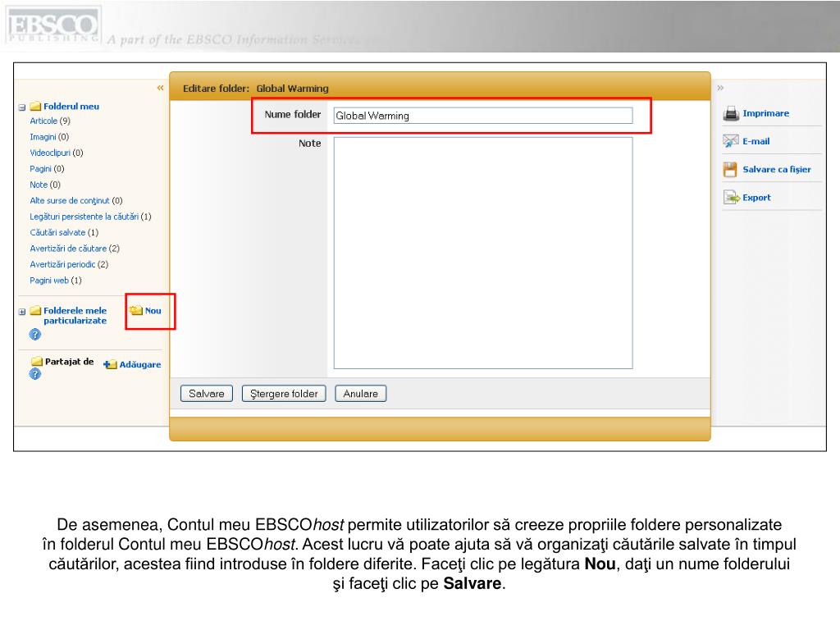840x630 pixels.
Task: Open Folderul meu link
Action: coord(71,107)
